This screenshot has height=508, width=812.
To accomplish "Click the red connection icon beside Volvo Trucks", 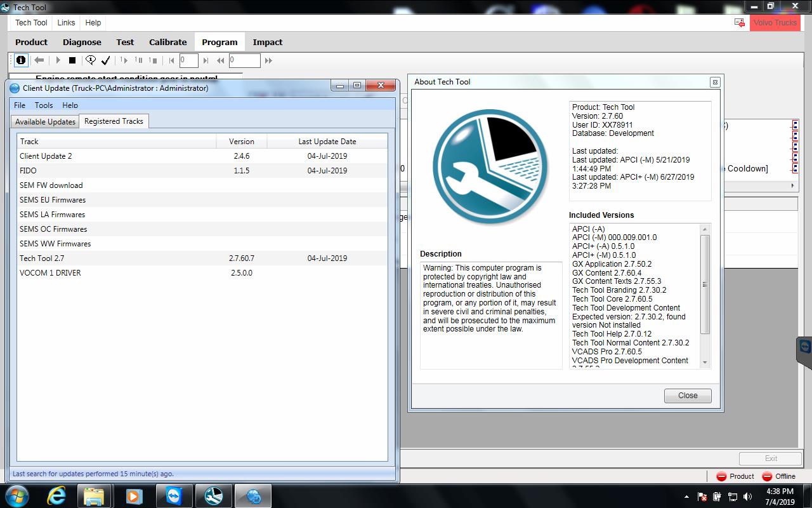I will click(x=740, y=22).
